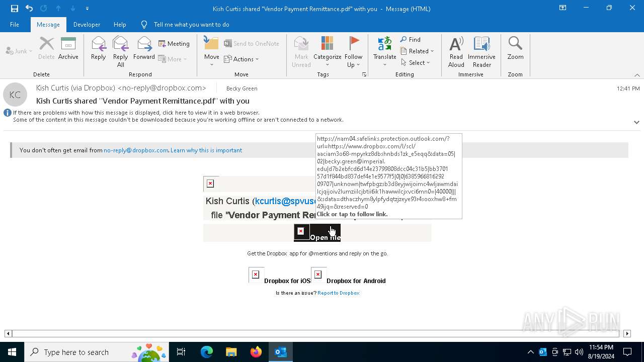This screenshot has height=362, width=644.
Task: Open File Explorer from taskbar
Action: pyautogui.click(x=231, y=352)
